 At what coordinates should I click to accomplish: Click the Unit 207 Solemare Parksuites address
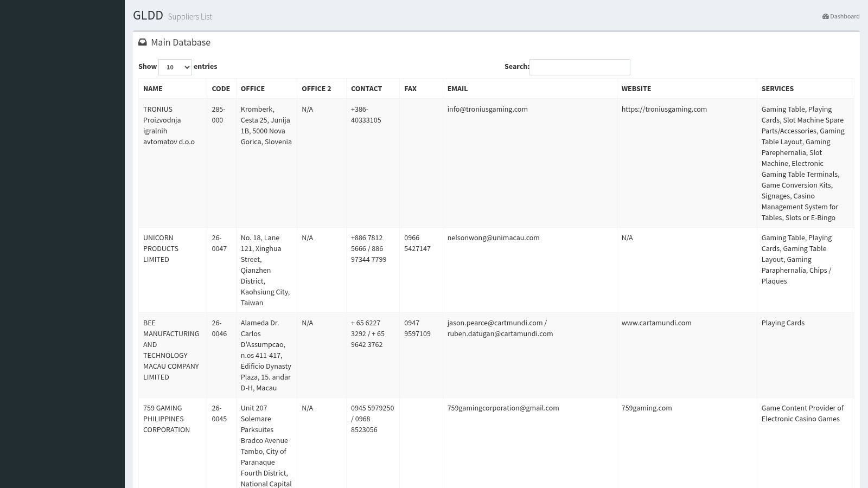[x=266, y=443]
